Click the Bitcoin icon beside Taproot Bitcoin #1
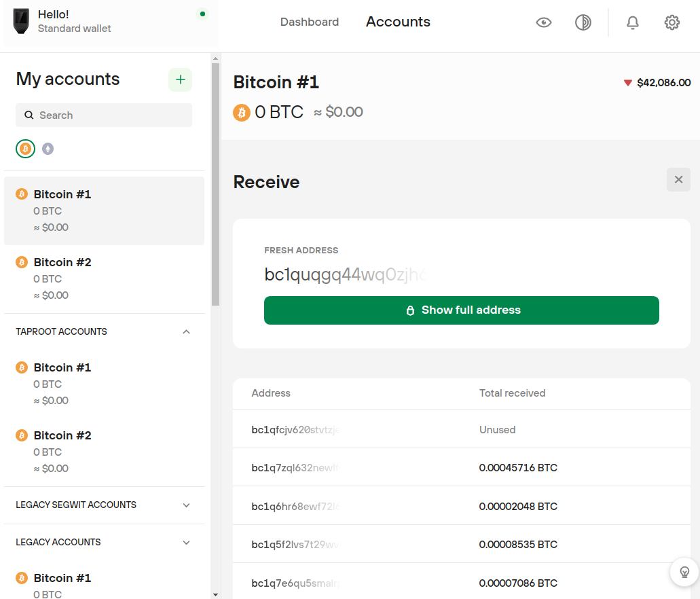The height and width of the screenshot is (599, 700). point(22,367)
